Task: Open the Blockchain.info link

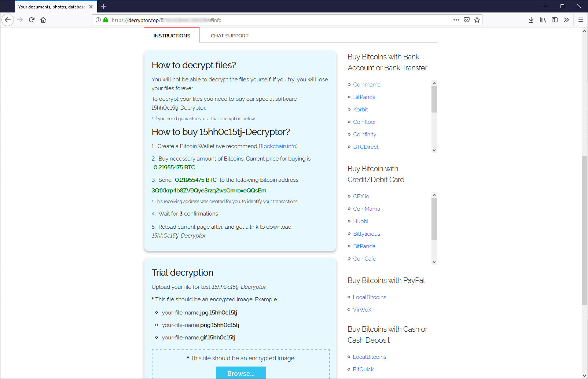Action: click(x=277, y=146)
